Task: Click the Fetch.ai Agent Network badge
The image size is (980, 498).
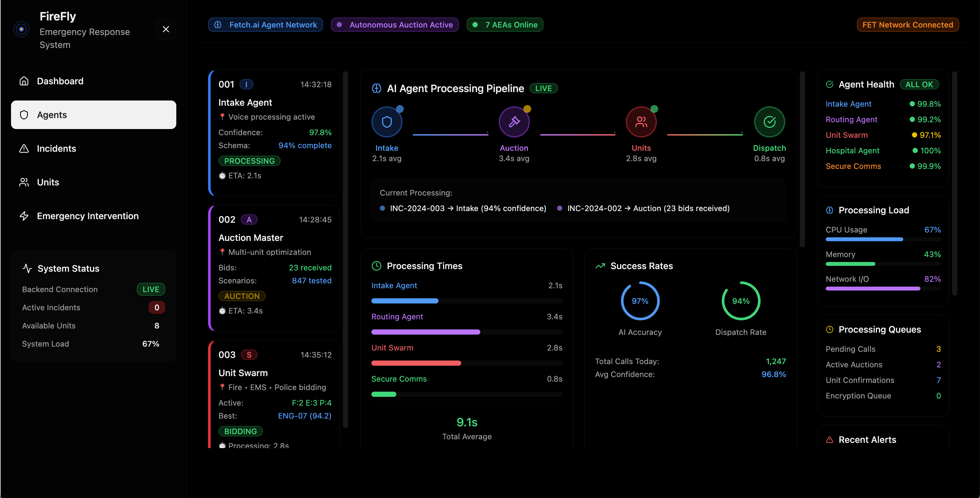Action: click(265, 25)
